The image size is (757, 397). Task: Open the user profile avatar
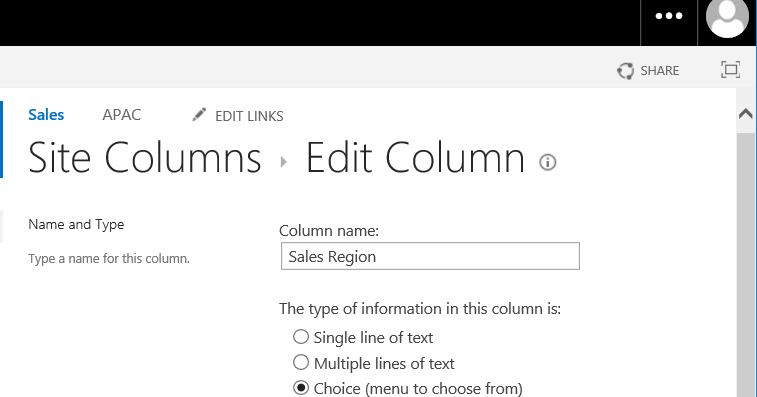[727, 17]
